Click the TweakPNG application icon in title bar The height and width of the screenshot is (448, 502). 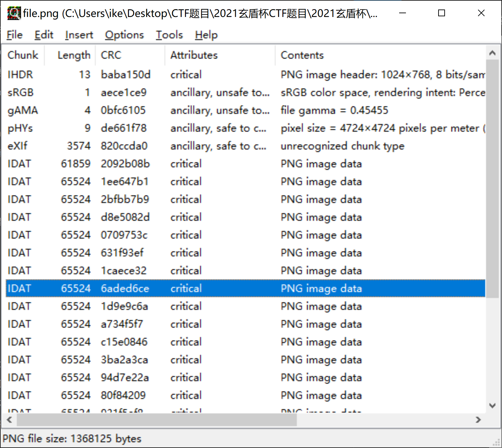[14, 13]
